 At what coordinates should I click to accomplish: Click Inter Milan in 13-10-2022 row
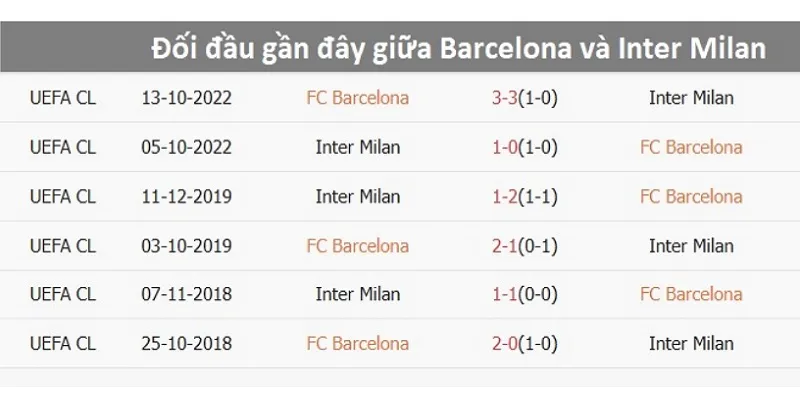[x=691, y=98]
